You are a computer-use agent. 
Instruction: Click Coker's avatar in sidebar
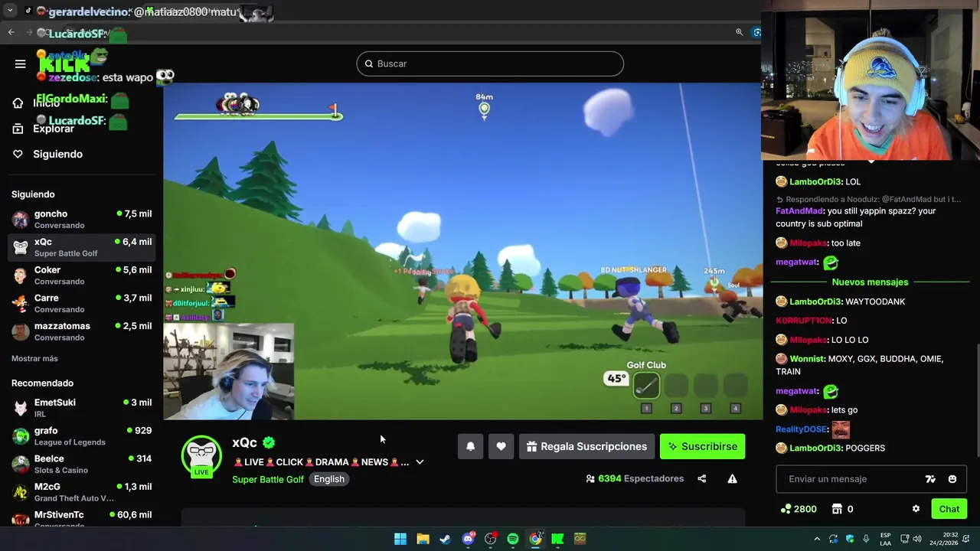click(21, 275)
